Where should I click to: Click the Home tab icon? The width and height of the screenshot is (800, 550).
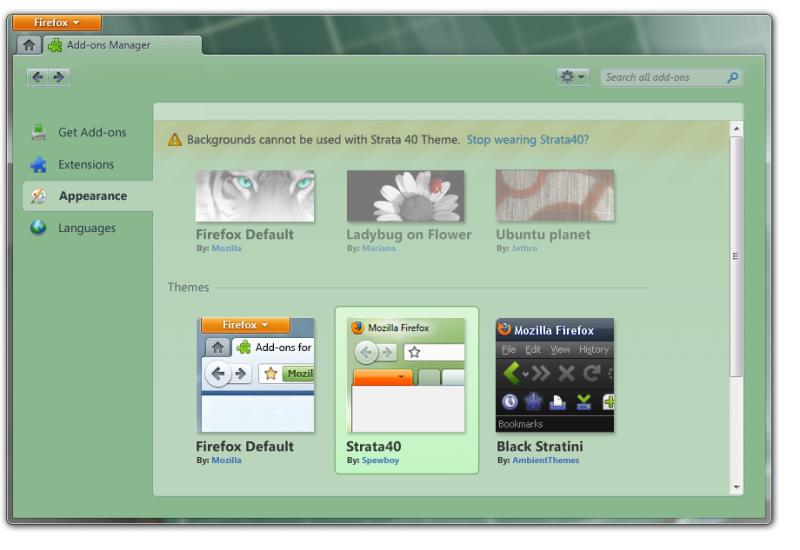(x=30, y=44)
